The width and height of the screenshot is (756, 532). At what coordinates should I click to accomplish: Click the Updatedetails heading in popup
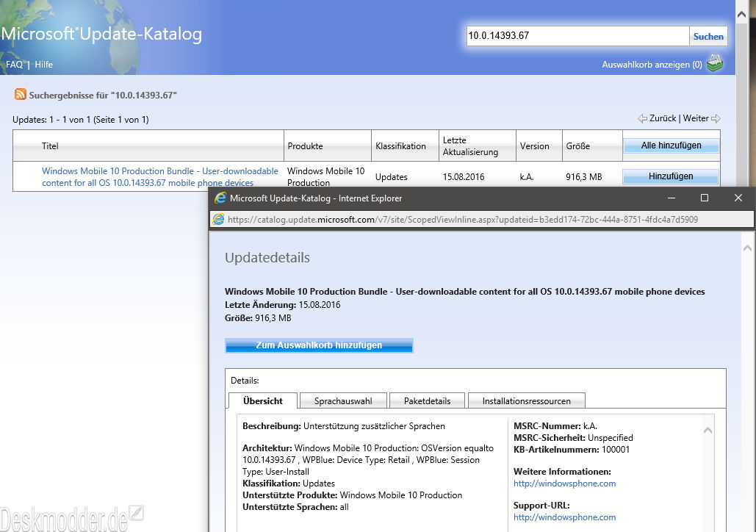point(267,258)
